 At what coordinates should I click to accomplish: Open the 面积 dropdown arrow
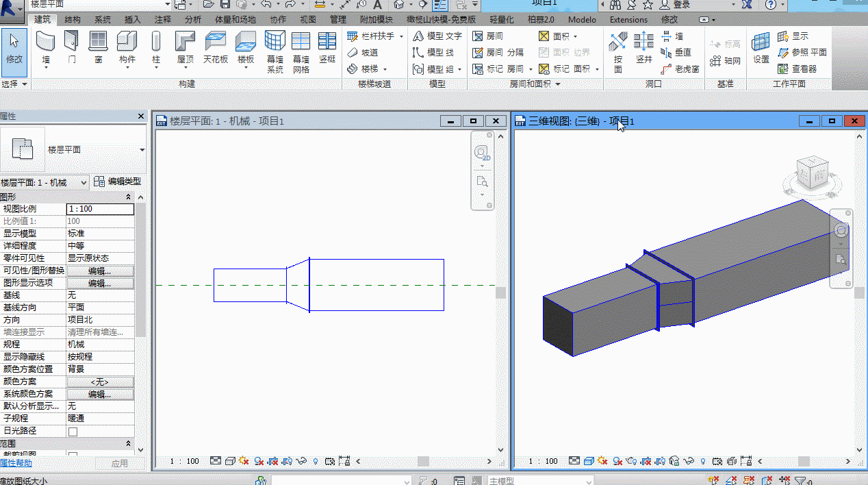click(x=575, y=36)
